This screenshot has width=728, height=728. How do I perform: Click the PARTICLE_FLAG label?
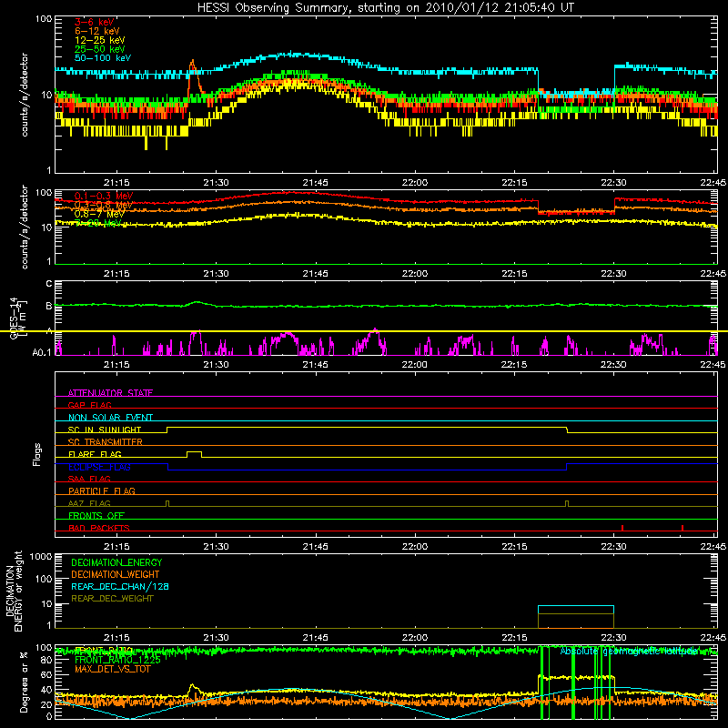click(102, 490)
